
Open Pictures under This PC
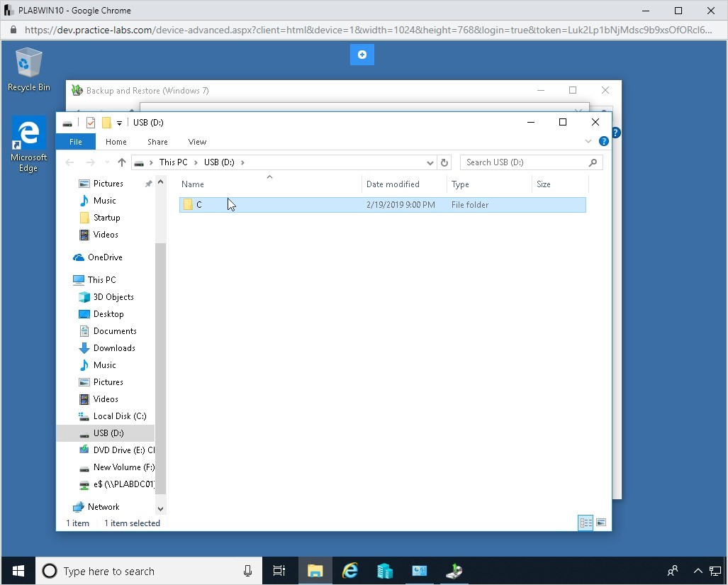[x=108, y=382]
